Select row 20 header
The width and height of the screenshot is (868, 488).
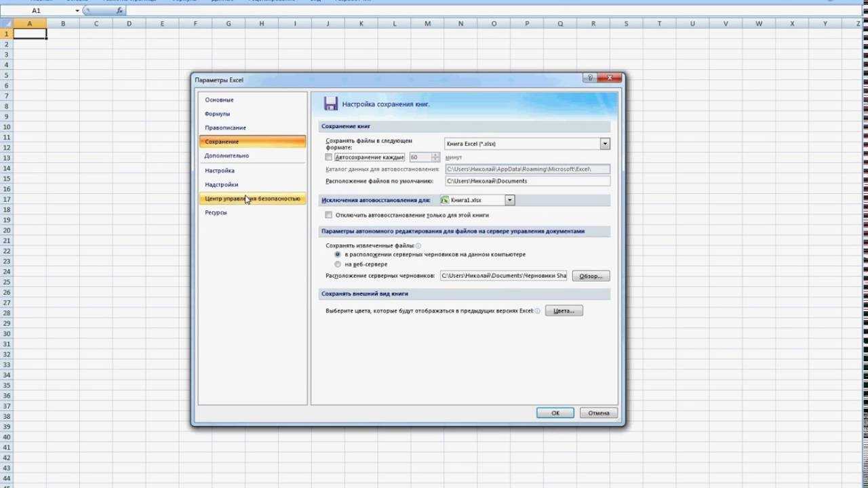click(7, 230)
